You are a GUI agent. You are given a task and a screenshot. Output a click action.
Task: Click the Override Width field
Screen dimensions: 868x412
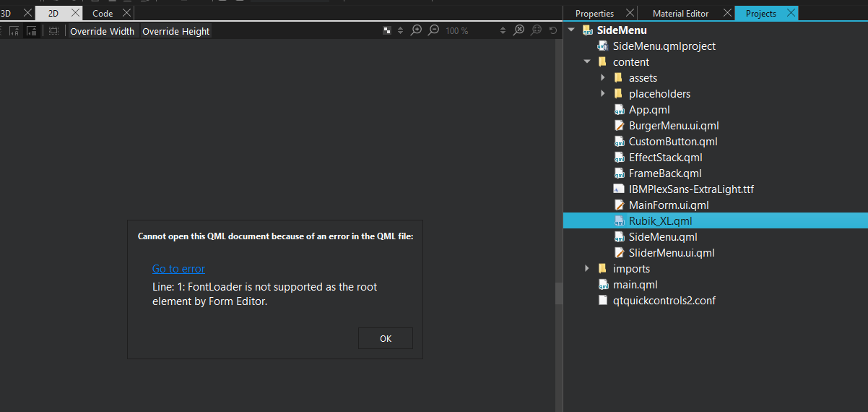[x=102, y=31]
